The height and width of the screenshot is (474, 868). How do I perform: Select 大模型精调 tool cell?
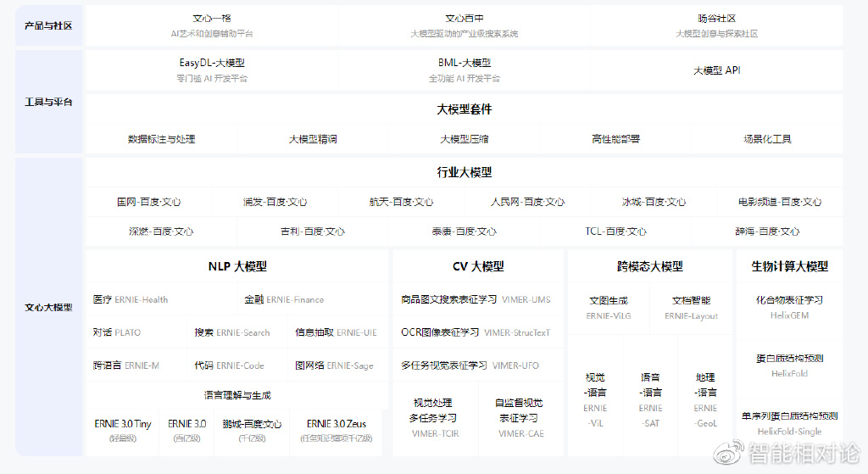[313, 139]
